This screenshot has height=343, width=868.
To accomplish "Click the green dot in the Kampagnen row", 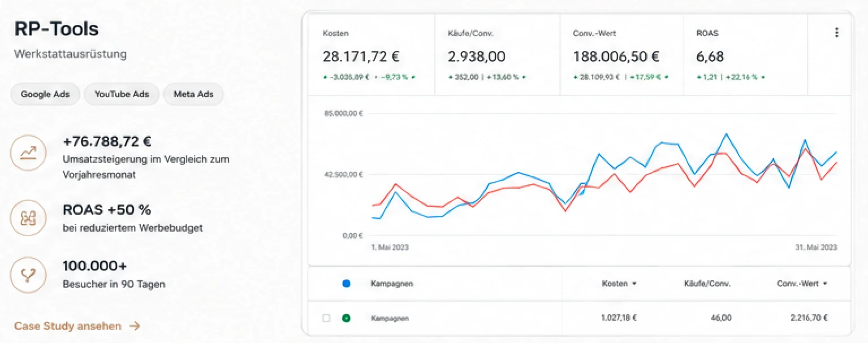I will (346, 318).
